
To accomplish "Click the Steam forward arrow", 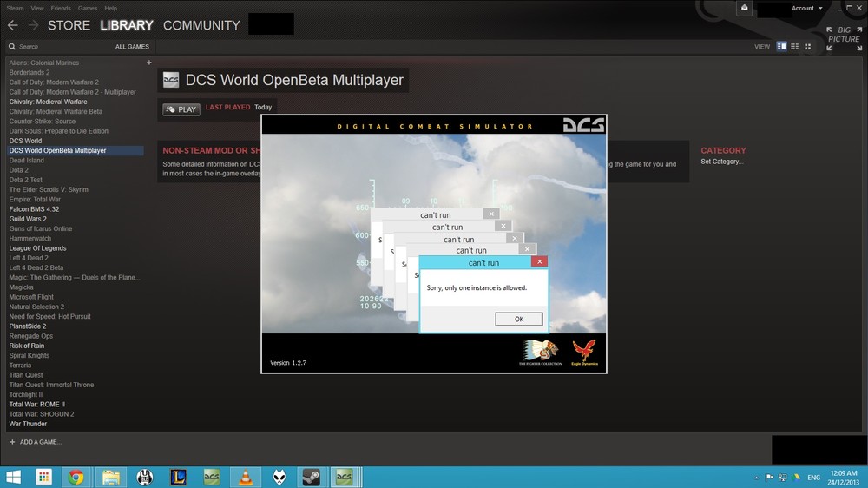I will tap(33, 25).
